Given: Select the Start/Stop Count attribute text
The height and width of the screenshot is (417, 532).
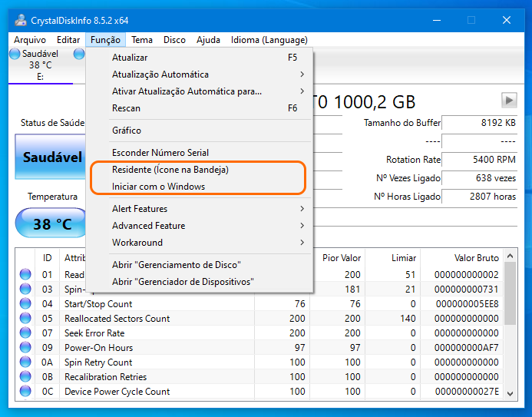Looking at the screenshot, I should [98, 303].
